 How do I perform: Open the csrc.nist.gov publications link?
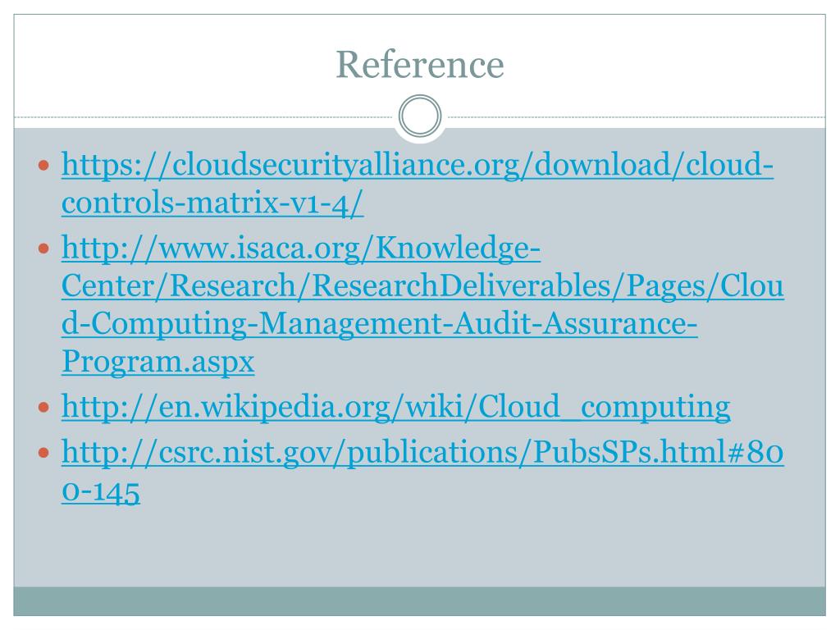[422, 453]
